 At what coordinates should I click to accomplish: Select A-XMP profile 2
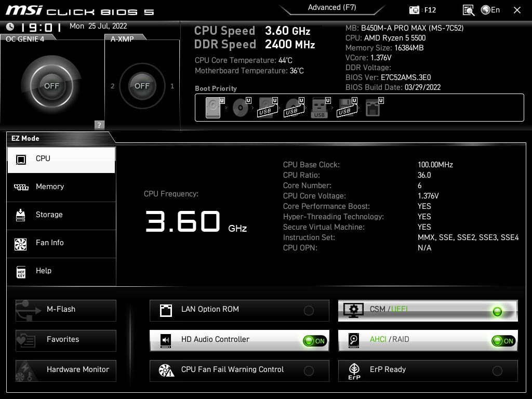pos(113,86)
